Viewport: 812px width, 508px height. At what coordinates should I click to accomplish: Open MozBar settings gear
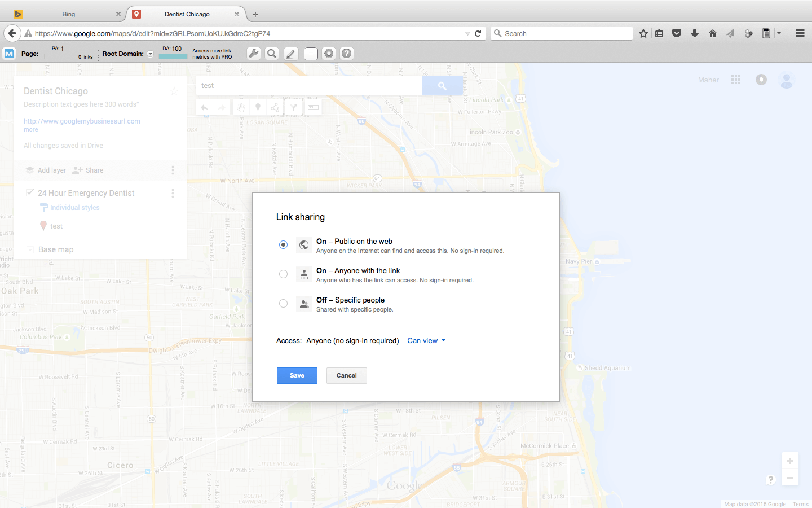329,54
